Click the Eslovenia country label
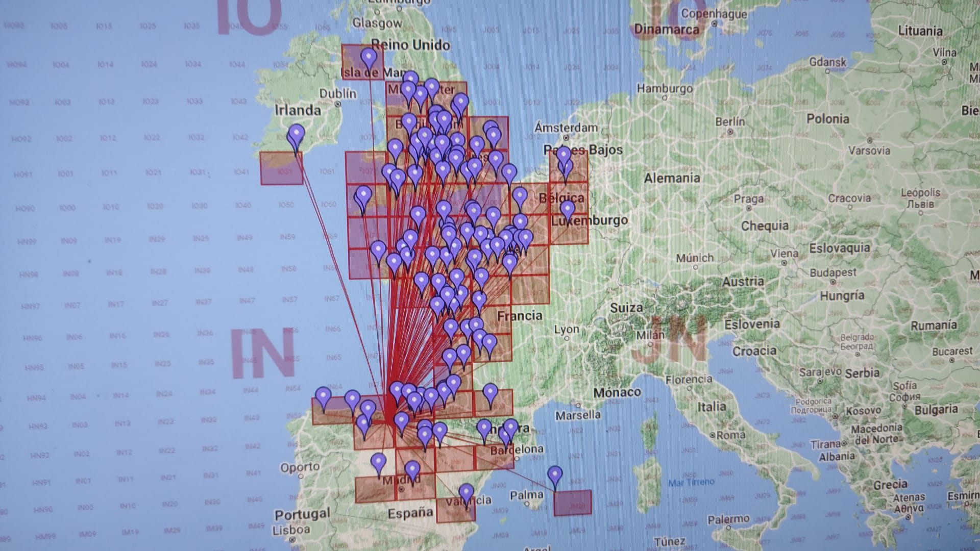The image size is (980, 551). click(752, 324)
